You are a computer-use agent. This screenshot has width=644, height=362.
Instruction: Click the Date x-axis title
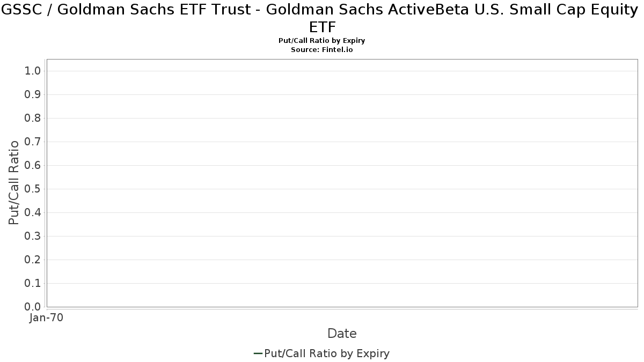point(342,334)
